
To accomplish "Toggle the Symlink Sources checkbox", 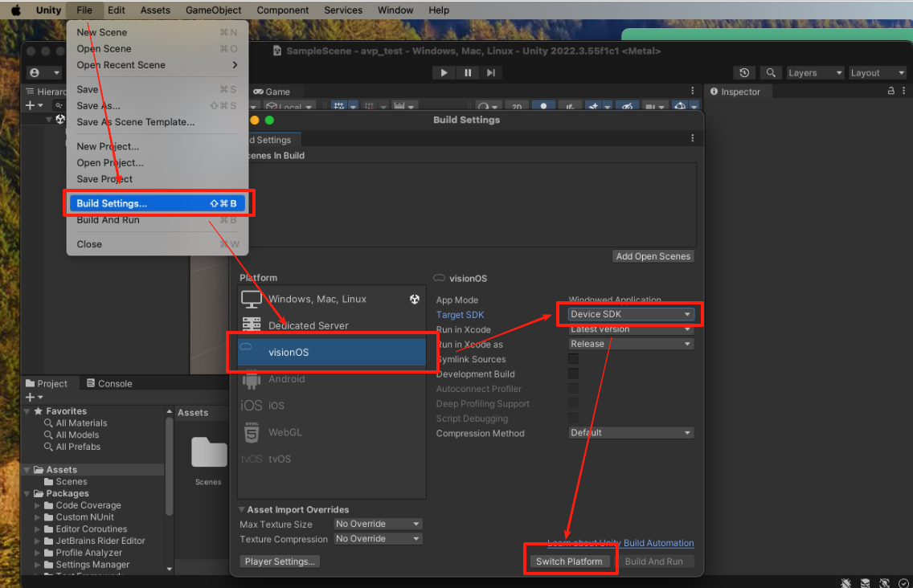I will pos(574,358).
